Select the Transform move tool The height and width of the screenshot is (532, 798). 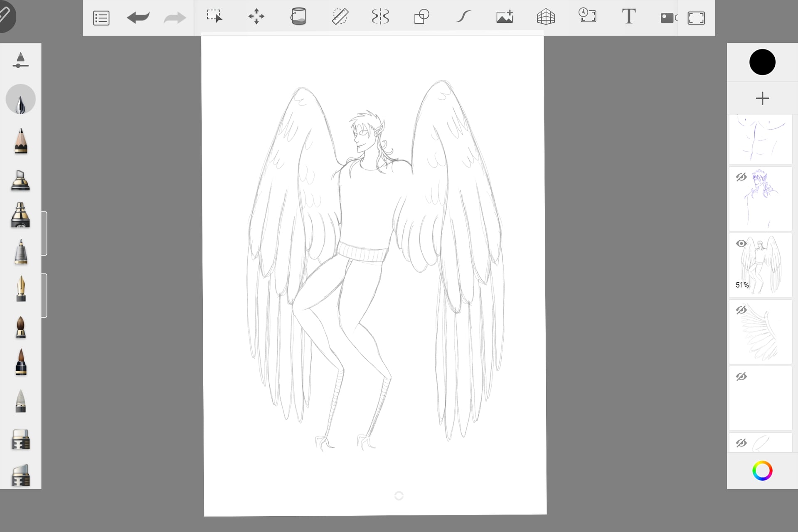[256, 17]
